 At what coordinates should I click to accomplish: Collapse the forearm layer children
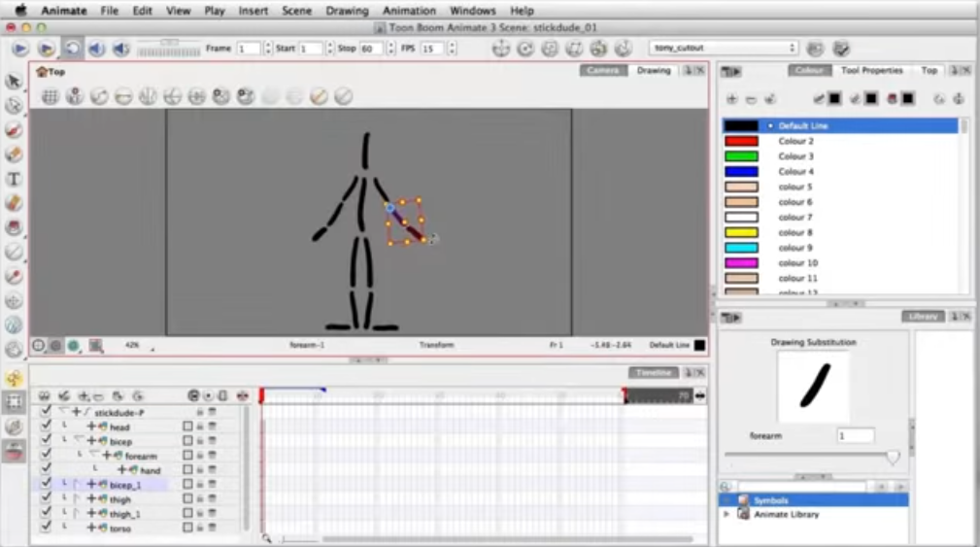click(93, 455)
